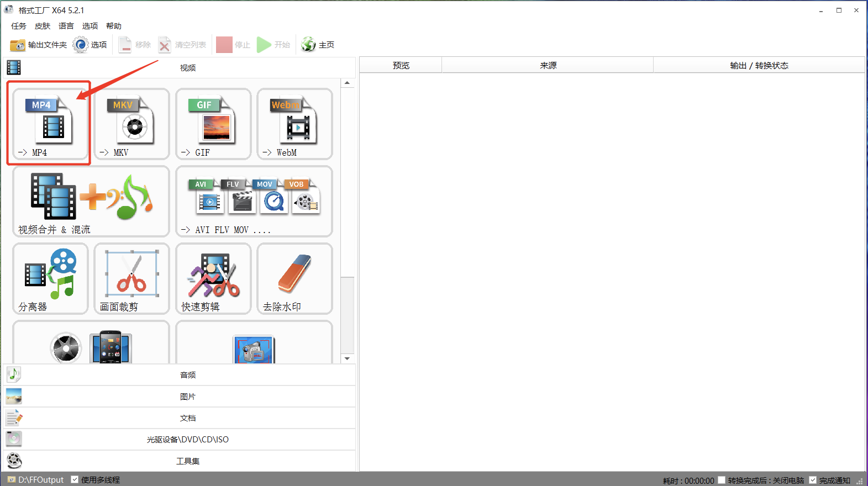
Task: Open the D:\FFOutput folder link
Action: [x=41, y=480]
